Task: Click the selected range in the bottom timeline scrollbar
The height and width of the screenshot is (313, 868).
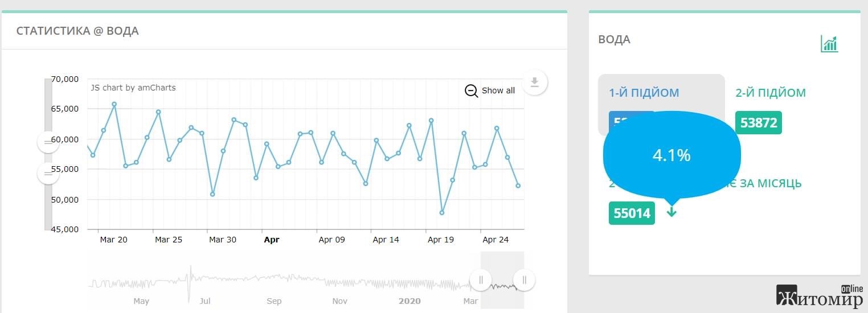Action: [502, 280]
